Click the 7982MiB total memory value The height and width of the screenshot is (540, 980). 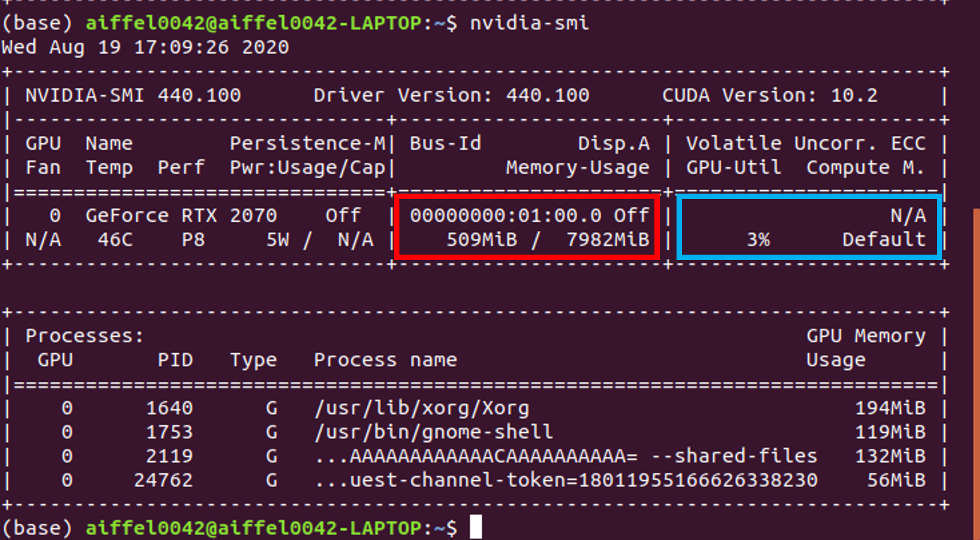608,240
